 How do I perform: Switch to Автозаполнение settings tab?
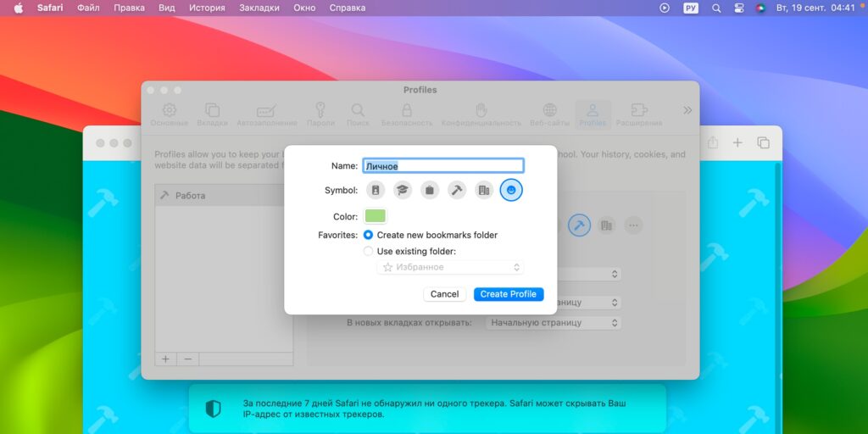coord(267,115)
